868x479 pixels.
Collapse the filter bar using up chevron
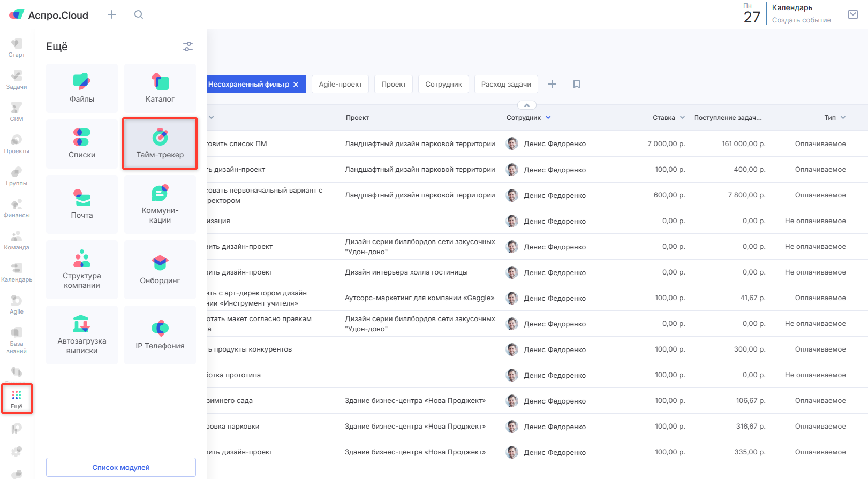click(x=526, y=105)
